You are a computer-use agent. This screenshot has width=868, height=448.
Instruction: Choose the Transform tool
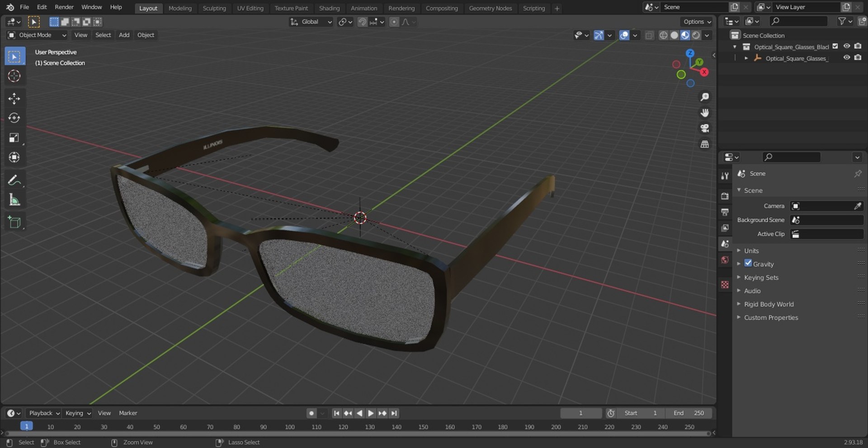[14, 157]
